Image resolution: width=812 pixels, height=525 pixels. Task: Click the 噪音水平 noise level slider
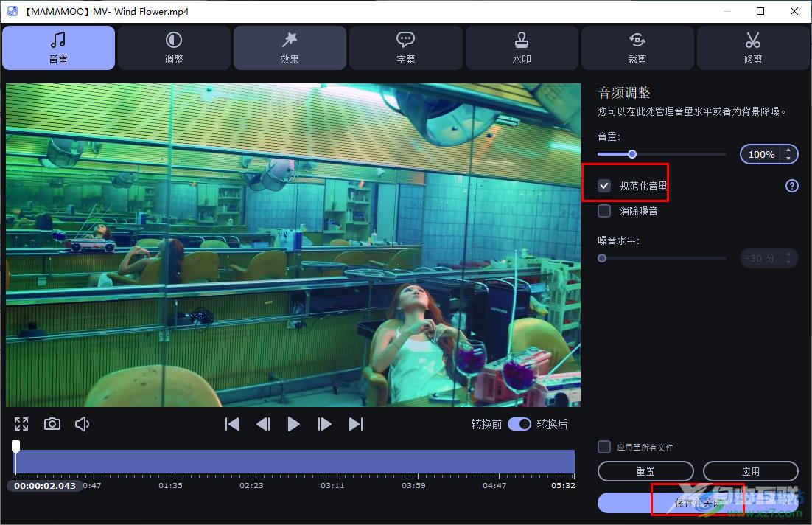pyautogui.click(x=662, y=258)
